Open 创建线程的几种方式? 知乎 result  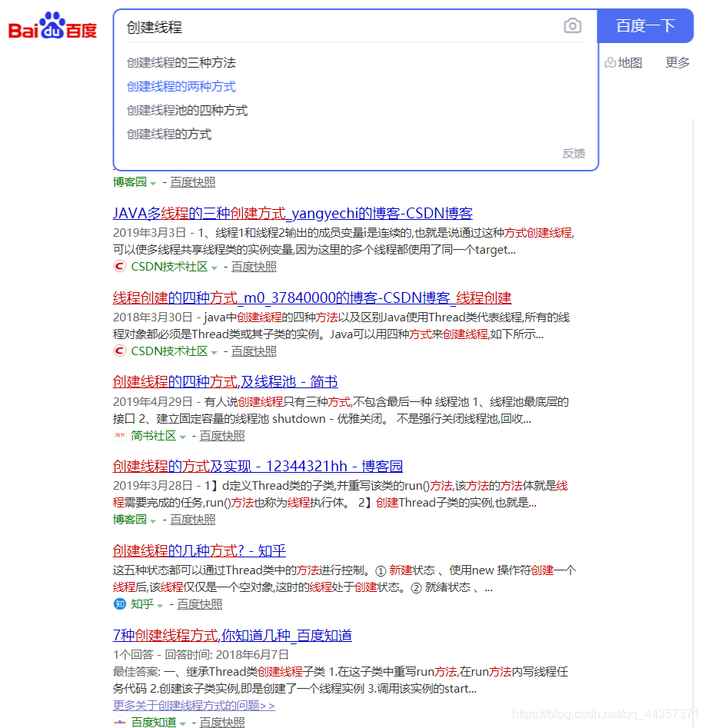[x=199, y=550]
